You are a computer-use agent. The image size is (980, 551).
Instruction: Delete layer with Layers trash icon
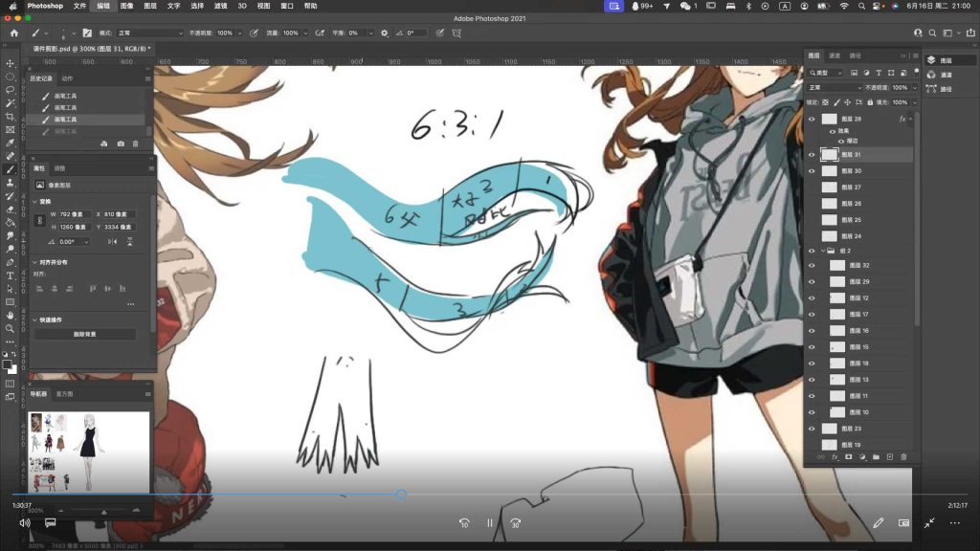pyautogui.click(x=903, y=457)
